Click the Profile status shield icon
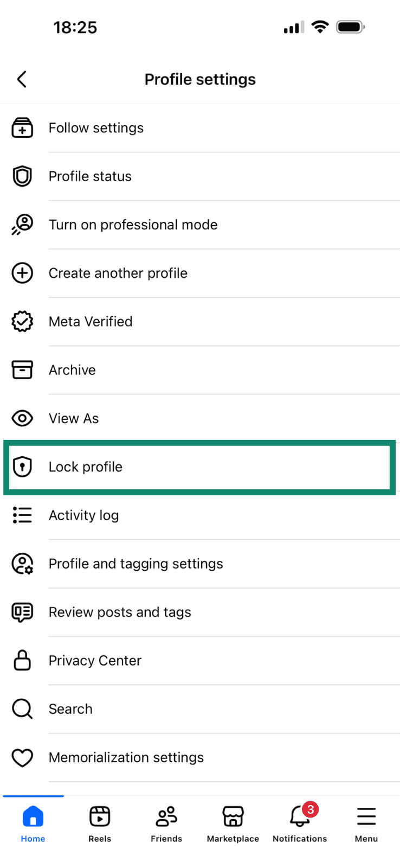 point(22,176)
